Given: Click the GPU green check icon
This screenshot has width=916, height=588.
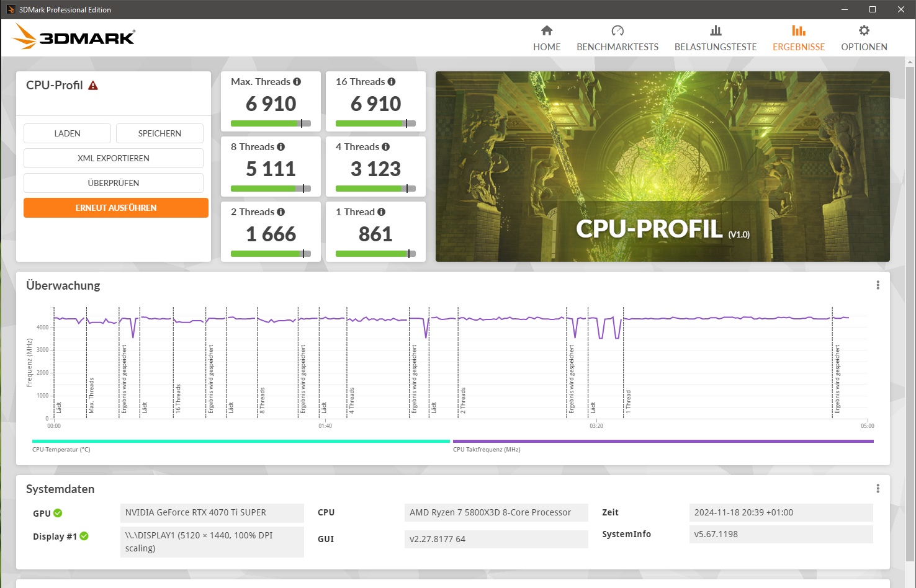Looking at the screenshot, I should (x=58, y=513).
